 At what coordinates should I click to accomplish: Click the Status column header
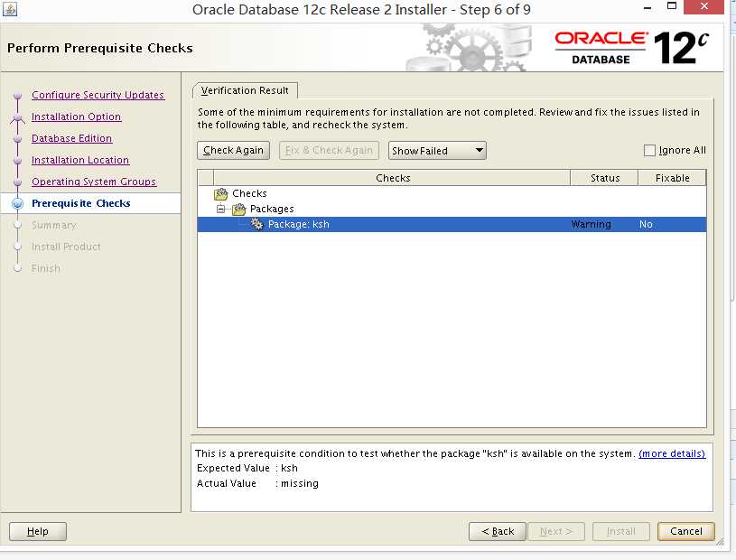604,178
